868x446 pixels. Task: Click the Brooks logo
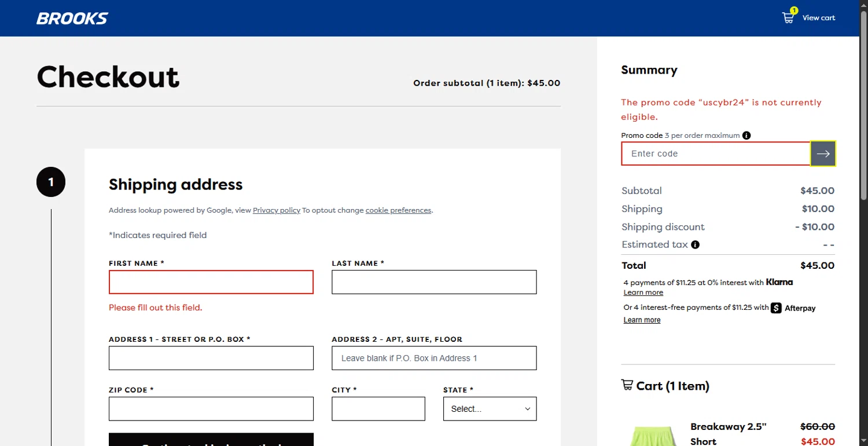(x=72, y=19)
